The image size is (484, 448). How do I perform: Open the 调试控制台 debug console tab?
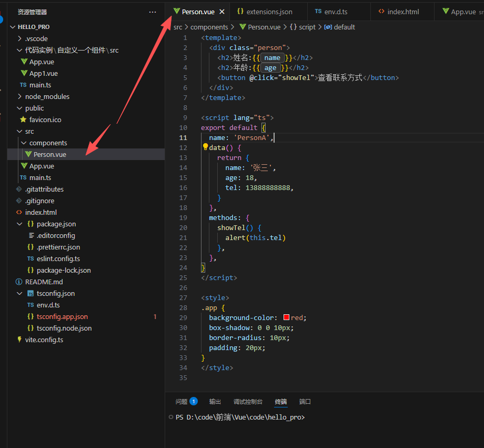click(x=248, y=401)
